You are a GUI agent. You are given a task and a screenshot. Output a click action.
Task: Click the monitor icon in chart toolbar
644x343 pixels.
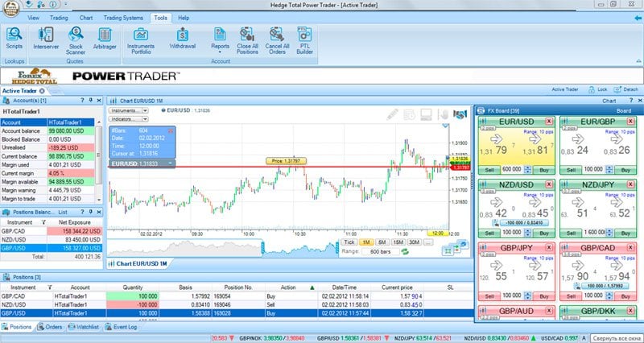coord(426,114)
